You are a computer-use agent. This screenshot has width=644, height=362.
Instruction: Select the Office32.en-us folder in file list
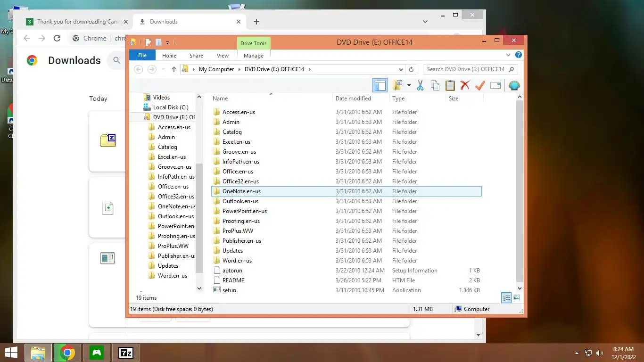(240, 181)
